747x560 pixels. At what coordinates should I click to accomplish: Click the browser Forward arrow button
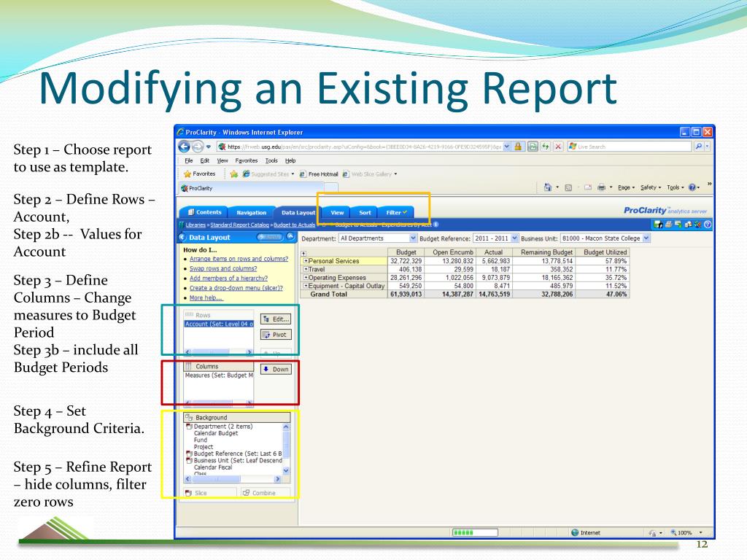pos(198,147)
